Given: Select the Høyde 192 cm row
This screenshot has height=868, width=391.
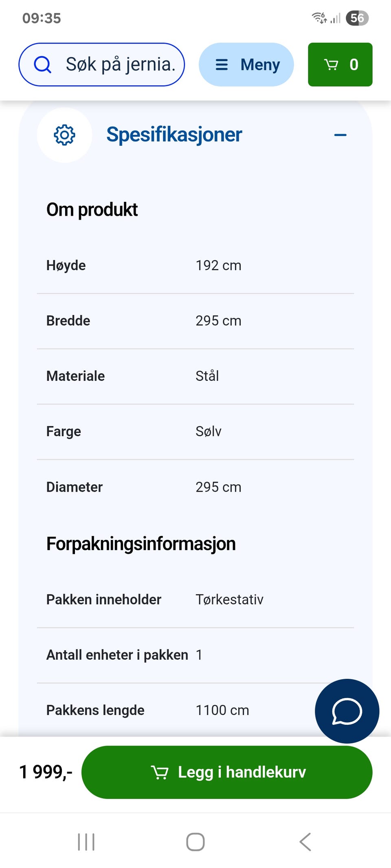Looking at the screenshot, I should click(x=195, y=265).
